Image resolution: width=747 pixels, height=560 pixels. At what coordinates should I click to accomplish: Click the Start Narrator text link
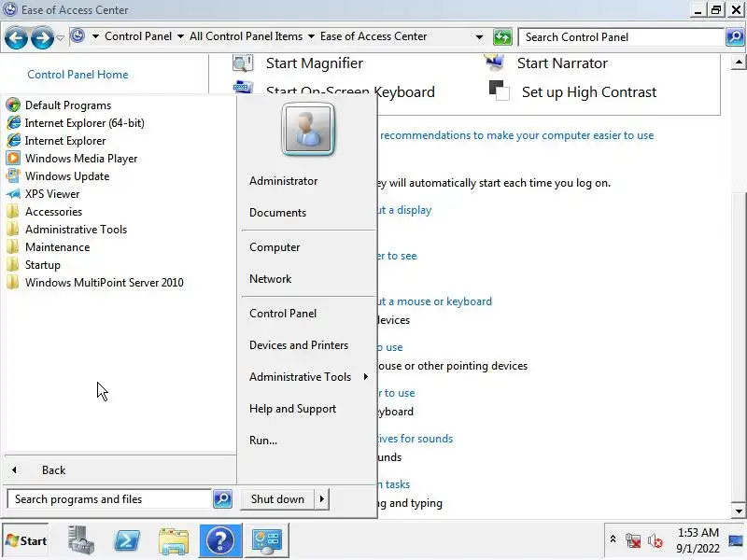click(562, 63)
